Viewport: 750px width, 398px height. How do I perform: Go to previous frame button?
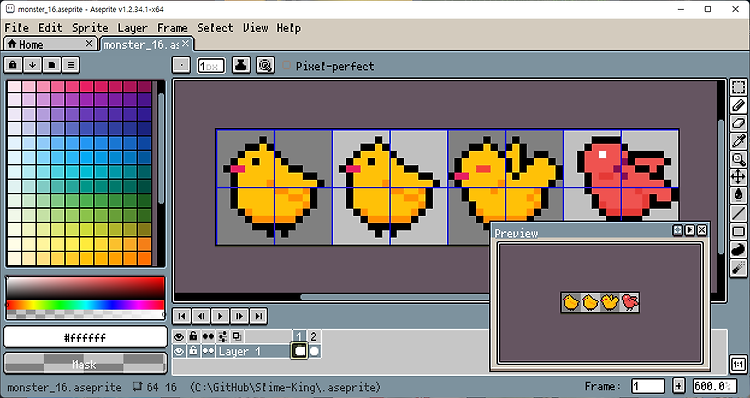click(201, 316)
